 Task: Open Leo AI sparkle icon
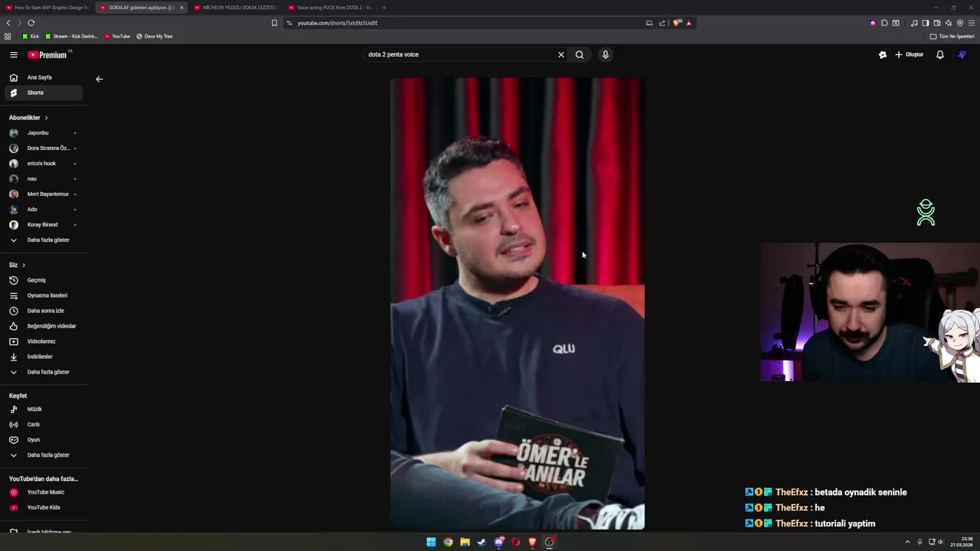tap(949, 23)
